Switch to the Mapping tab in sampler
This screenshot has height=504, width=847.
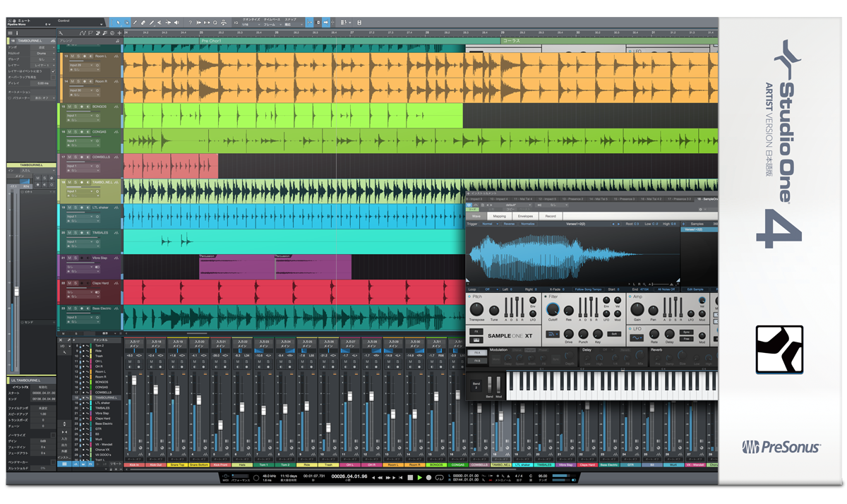499,216
